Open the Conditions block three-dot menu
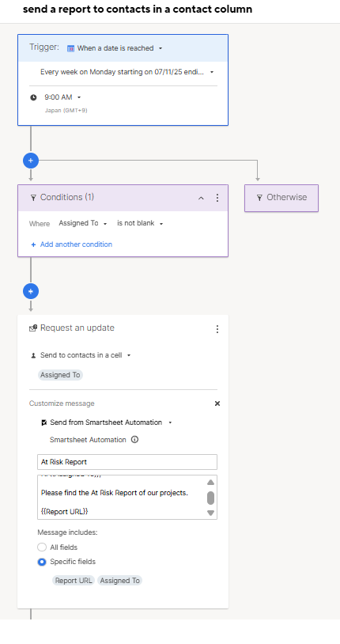This screenshot has height=644, width=340. [x=217, y=198]
